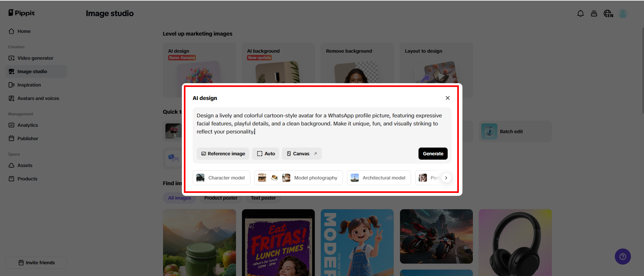Click the Pippit logo
The height and width of the screenshot is (276, 644).
22,13
